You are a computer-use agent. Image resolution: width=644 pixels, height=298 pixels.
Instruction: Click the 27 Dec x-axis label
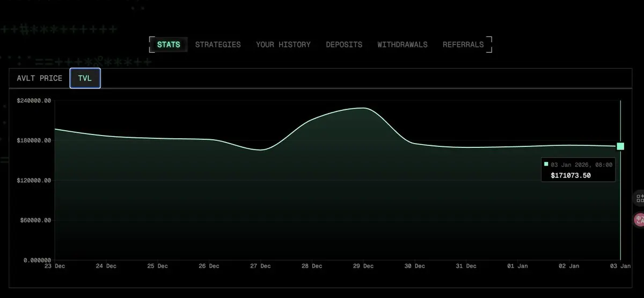tap(260, 266)
